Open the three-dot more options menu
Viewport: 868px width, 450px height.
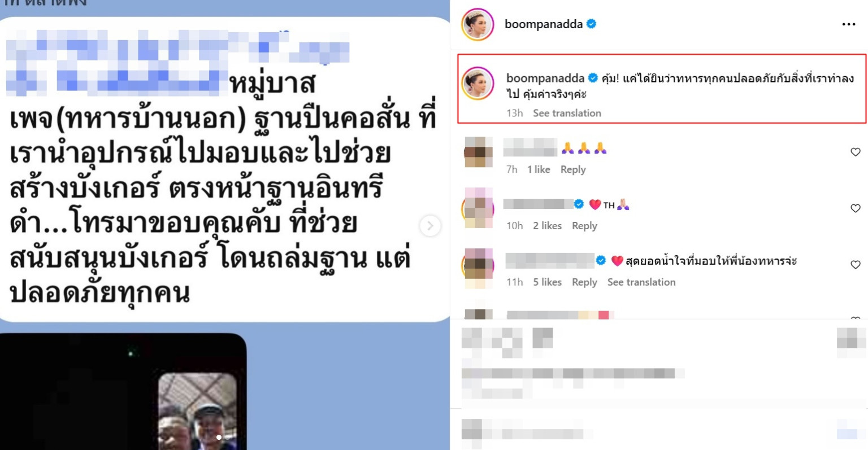pyautogui.click(x=848, y=24)
